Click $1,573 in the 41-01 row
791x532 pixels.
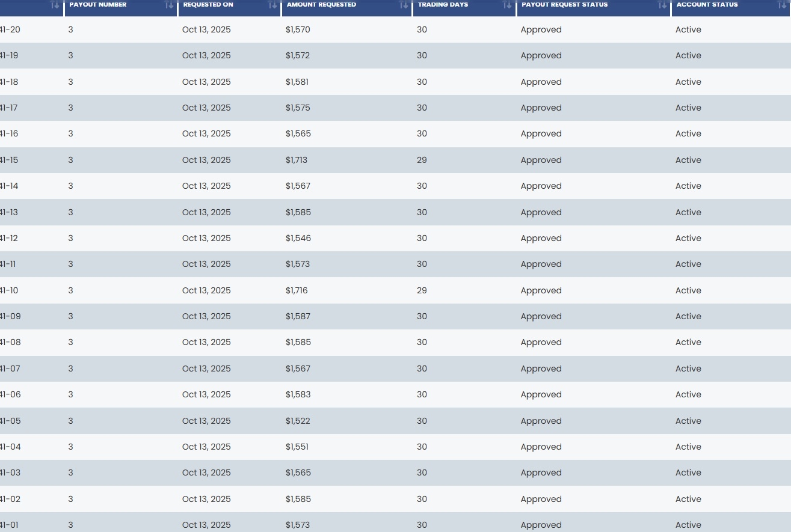298,525
